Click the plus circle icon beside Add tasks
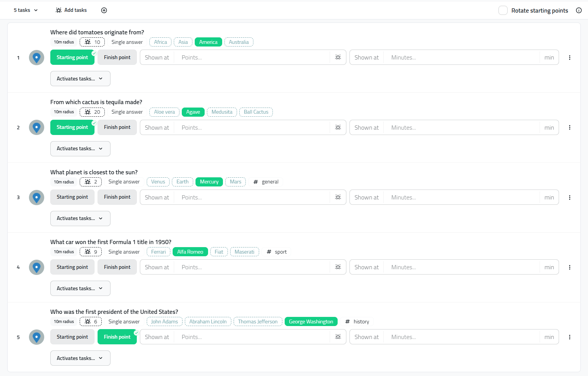Image resolution: width=588 pixels, height=376 pixels. tap(104, 10)
